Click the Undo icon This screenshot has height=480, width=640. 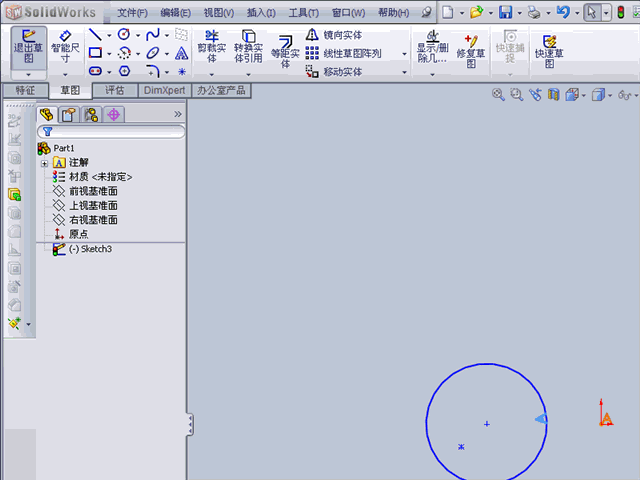(x=563, y=12)
